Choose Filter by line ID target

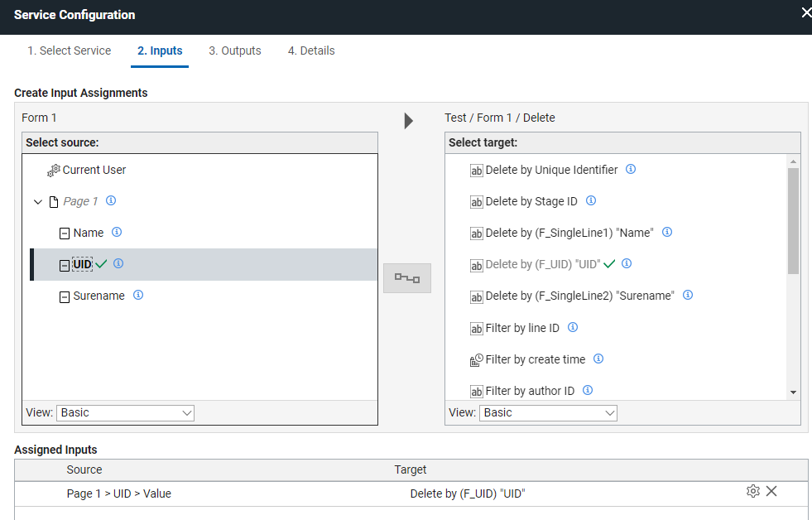pos(522,328)
